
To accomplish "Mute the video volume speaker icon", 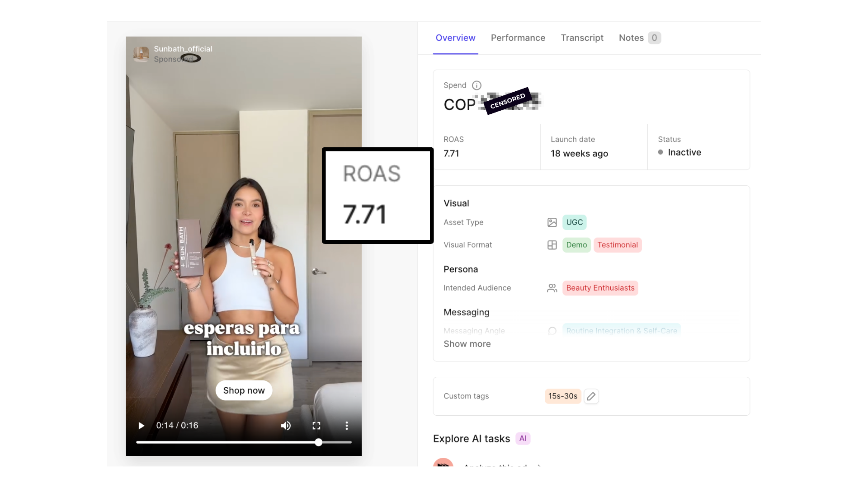I will (x=286, y=426).
